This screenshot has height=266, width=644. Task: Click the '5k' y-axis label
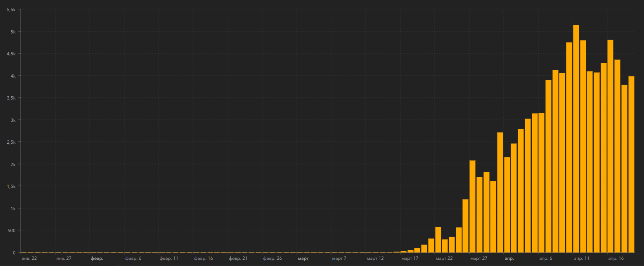(x=12, y=32)
